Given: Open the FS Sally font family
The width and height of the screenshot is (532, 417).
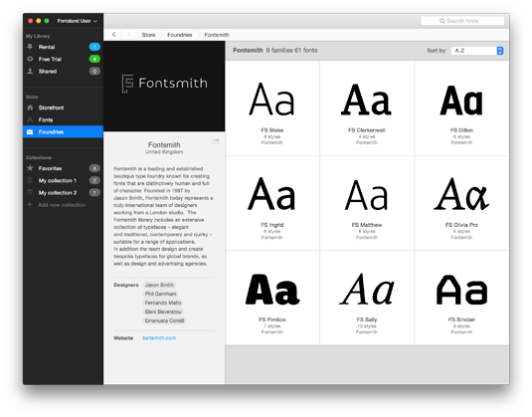Looking at the screenshot, I should click(367, 299).
